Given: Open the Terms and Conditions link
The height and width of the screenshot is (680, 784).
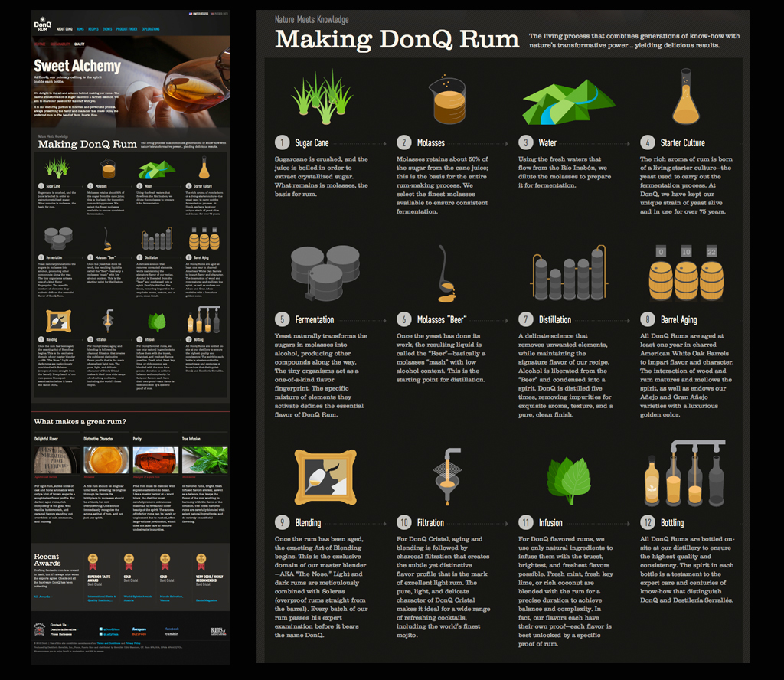Looking at the screenshot, I should point(109,643).
